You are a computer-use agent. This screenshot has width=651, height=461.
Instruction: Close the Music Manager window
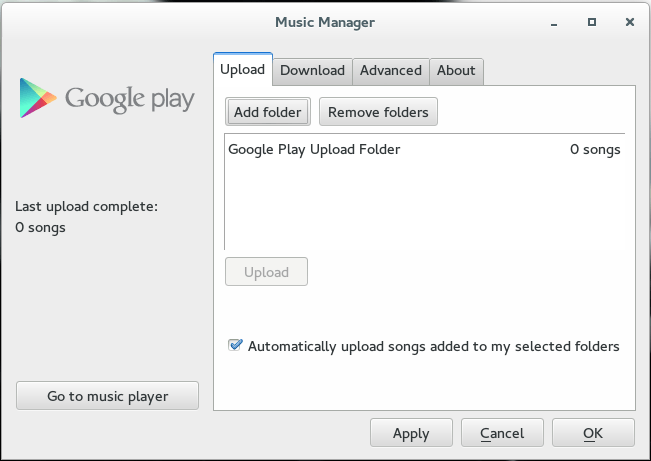pos(630,22)
